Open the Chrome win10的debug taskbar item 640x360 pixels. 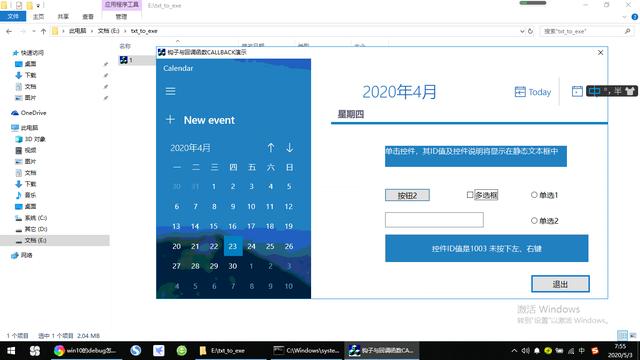coord(86,351)
